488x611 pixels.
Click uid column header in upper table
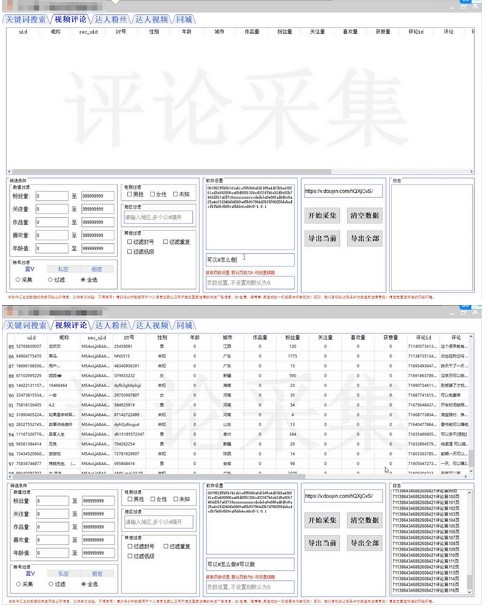pos(23,32)
